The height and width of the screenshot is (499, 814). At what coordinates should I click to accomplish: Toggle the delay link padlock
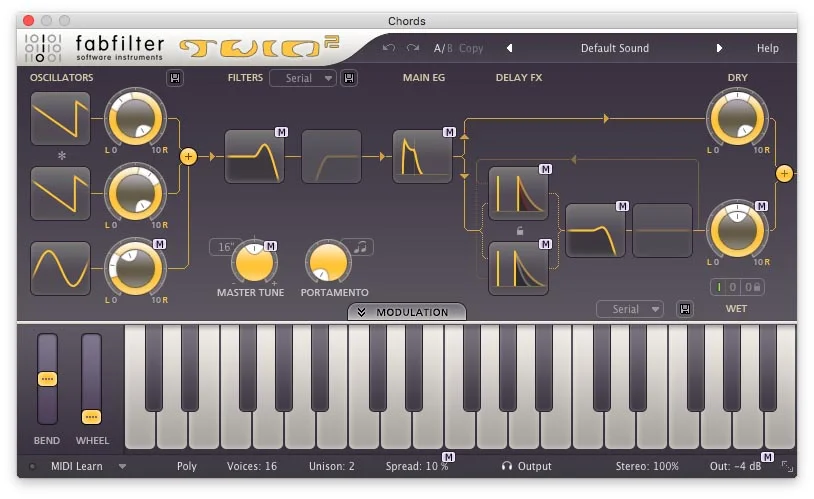[x=519, y=231]
